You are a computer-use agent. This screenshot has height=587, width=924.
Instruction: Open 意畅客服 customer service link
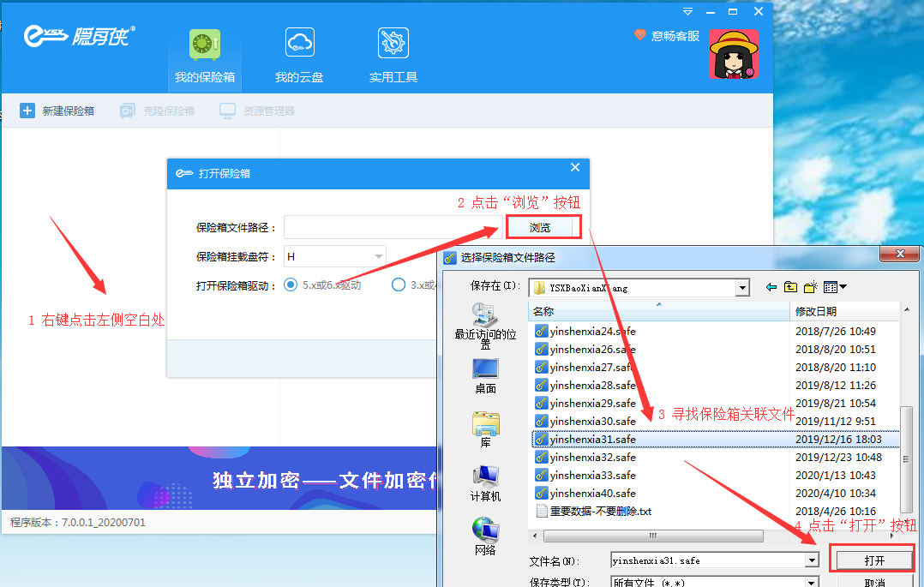(x=667, y=36)
